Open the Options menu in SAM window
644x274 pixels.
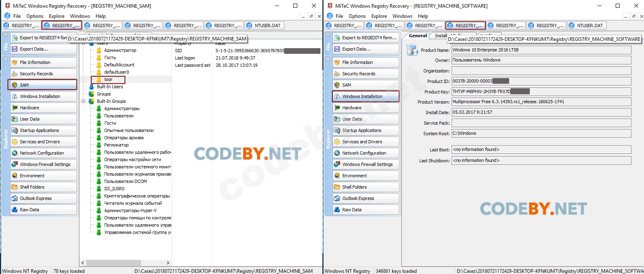(x=35, y=16)
